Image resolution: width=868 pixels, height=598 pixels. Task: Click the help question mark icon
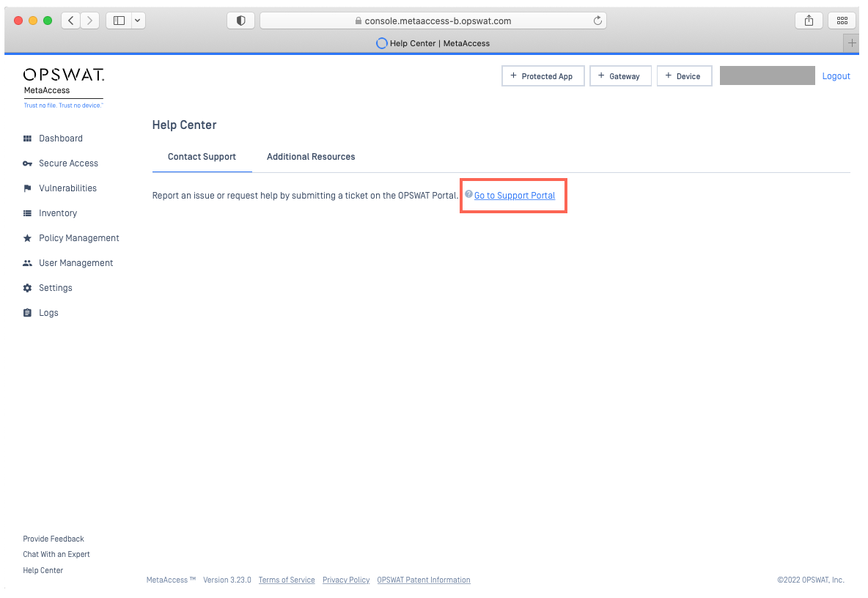[468, 194]
